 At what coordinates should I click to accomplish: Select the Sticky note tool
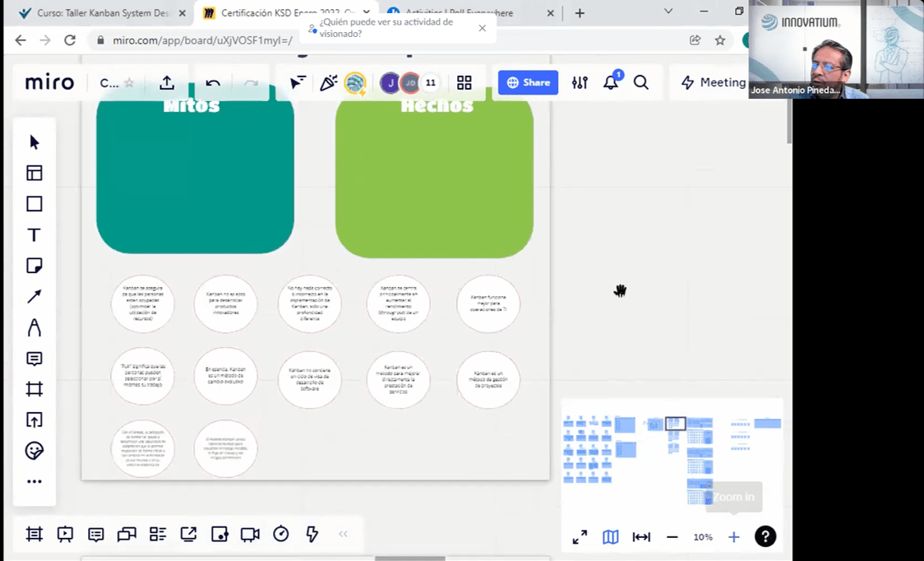tap(34, 266)
